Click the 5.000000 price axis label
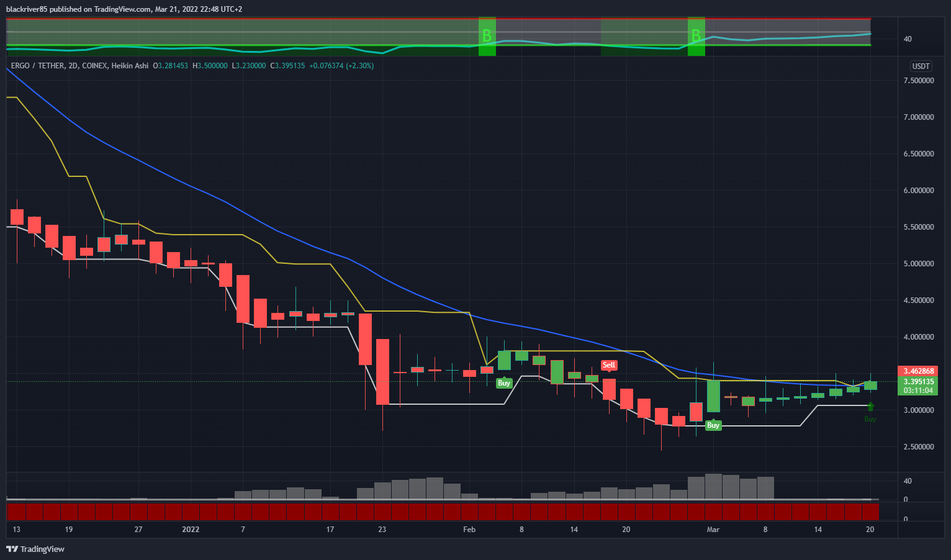Image resolution: width=951 pixels, height=560 pixels. pos(919,264)
